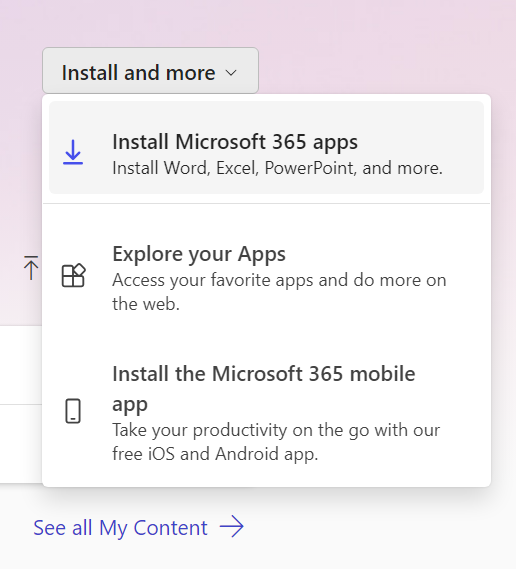Toggle the Install and more dropdown button
This screenshot has width=516, height=569.
point(150,70)
